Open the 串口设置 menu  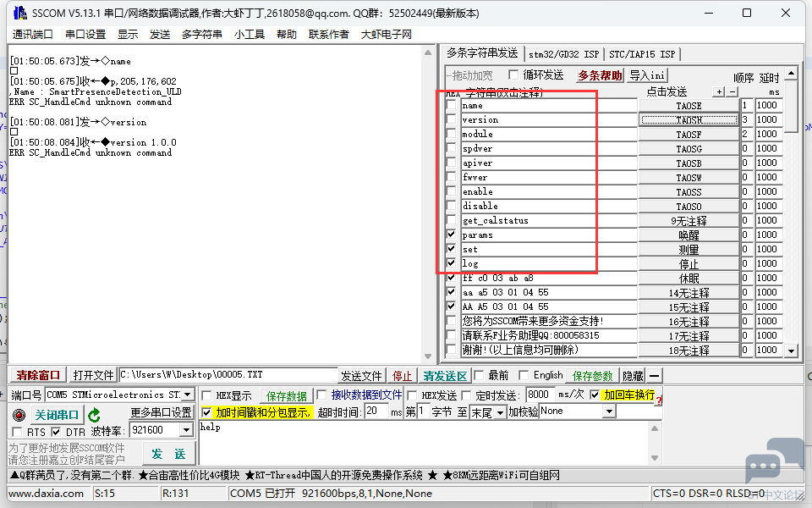[85, 34]
